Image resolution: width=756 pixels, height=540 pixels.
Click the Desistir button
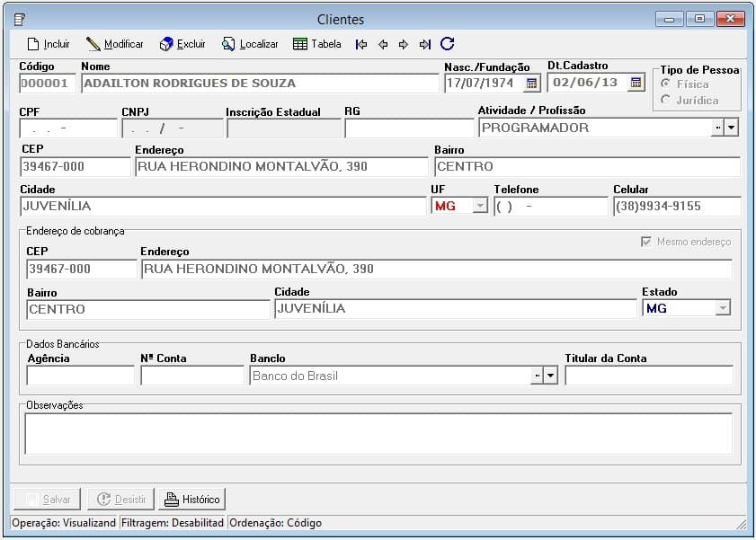pos(120,499)
